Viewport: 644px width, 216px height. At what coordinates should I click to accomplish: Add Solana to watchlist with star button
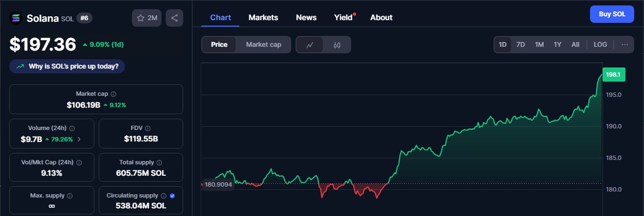[x=147, y=18]
